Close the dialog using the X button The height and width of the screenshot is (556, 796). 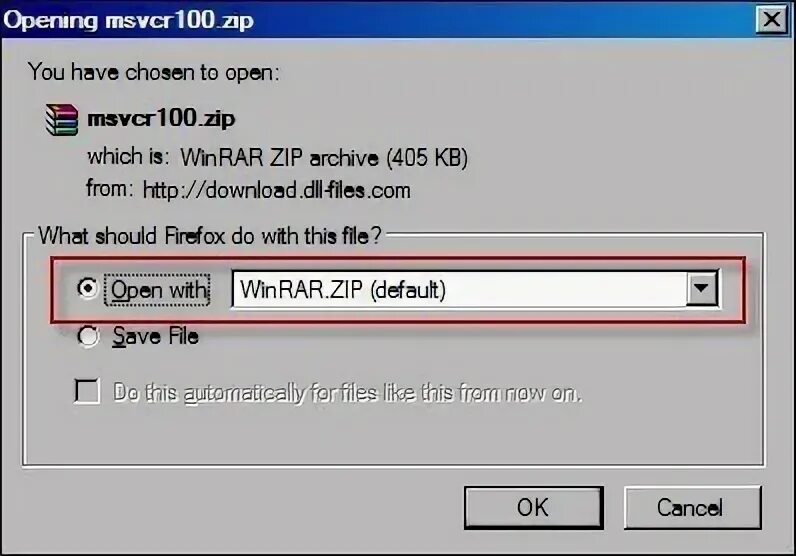[771, 20]
